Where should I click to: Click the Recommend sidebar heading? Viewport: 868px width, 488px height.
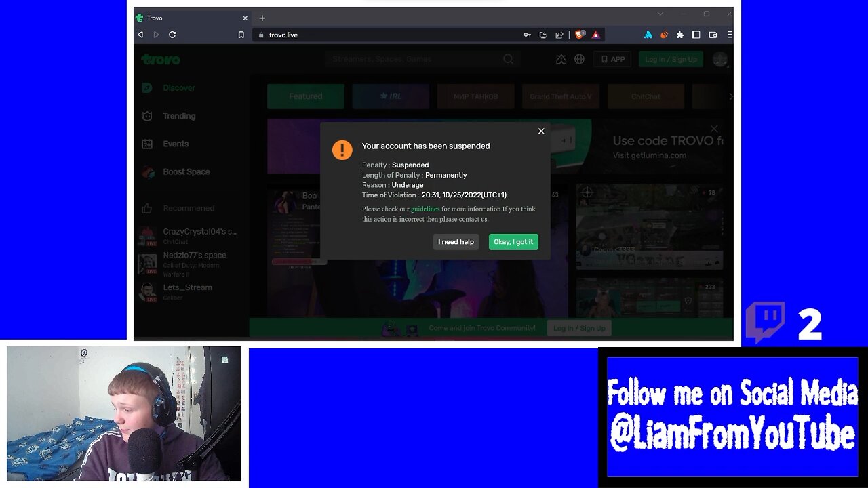[x=189, y=208]
